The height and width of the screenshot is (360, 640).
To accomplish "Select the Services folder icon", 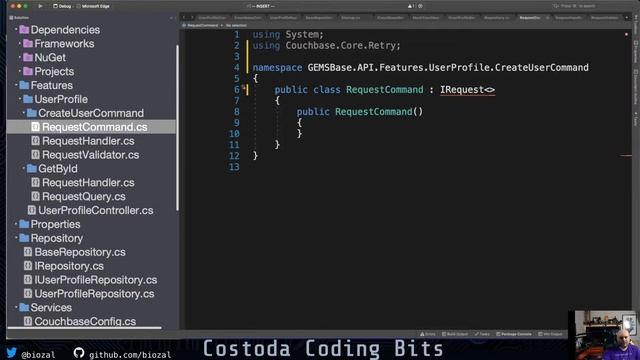I will (24, 307).
